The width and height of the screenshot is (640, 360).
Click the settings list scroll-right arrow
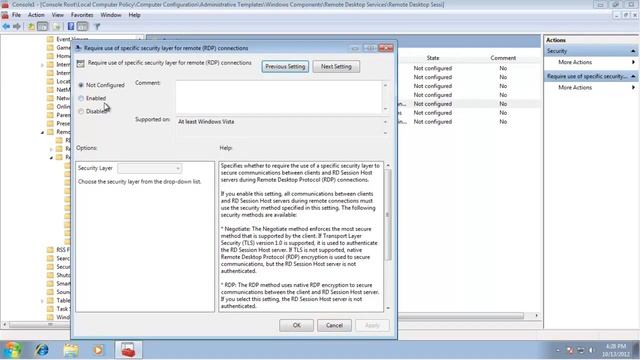536,316
